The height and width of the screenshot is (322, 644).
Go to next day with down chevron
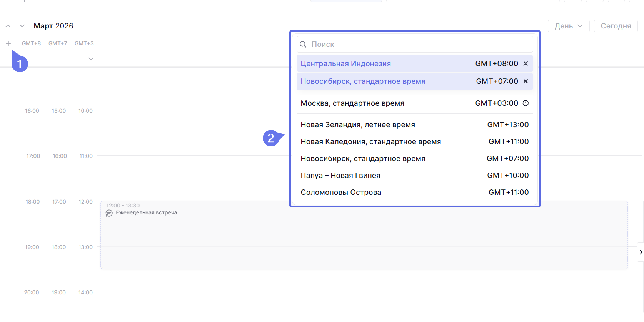22,26
